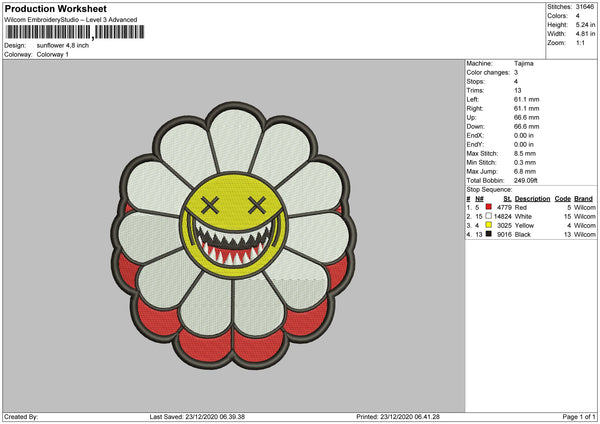Screen dimensions: 600x424
Task: Click stitch count 14824 in White row
Action: coord(503,216)
